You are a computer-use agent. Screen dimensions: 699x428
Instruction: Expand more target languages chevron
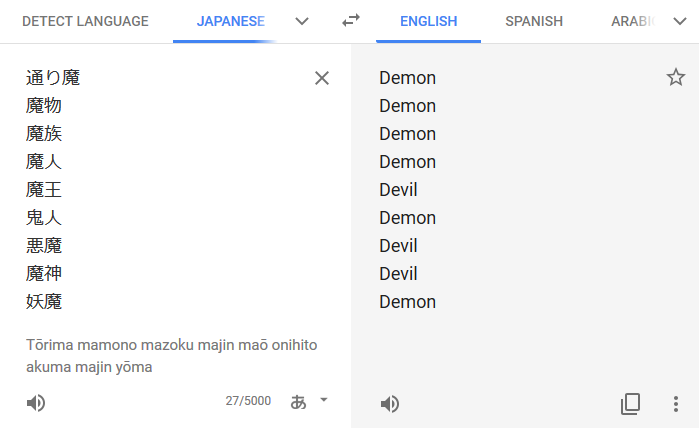[x=680, y=21]
